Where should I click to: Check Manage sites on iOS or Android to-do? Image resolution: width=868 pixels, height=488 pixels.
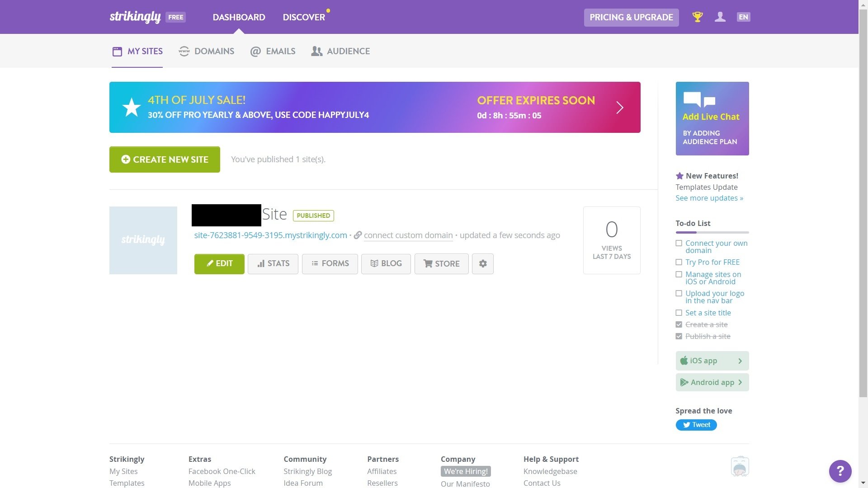pyautogui.click(x=679, y=274)
